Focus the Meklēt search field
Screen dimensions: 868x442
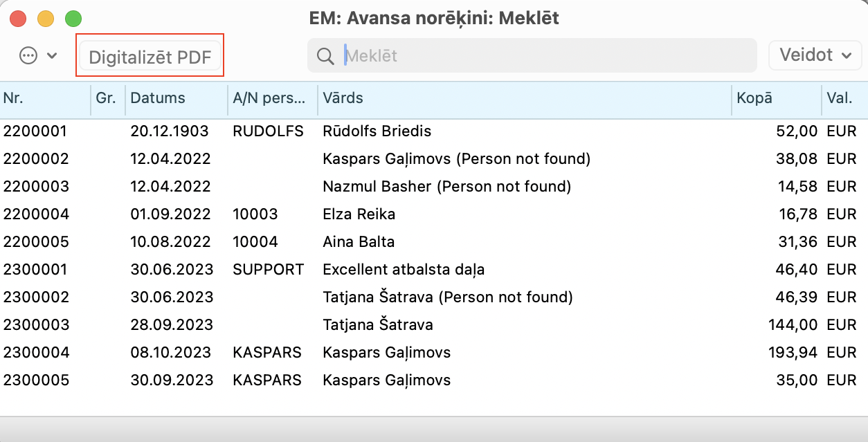(x=540, y=55)
